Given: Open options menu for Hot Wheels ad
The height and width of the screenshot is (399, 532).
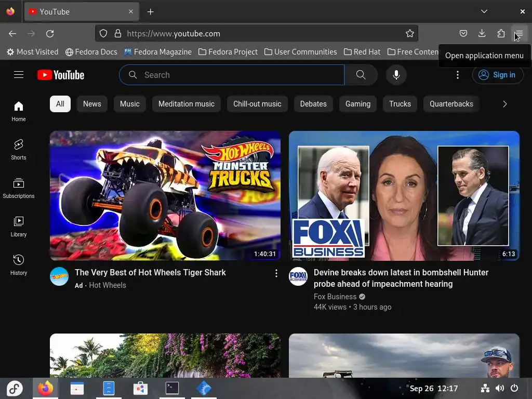Looking at the screenshot, I should click(276, 273).
